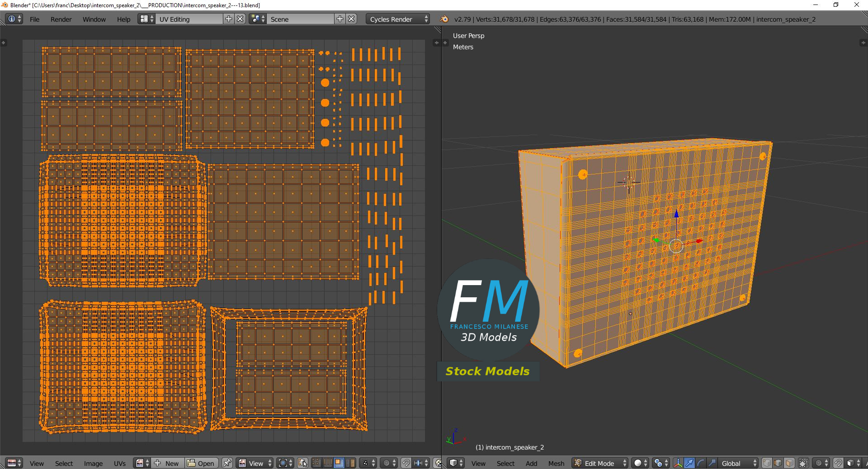Open the UVs menu in UV editor
The image size is (868, 469).
[120, 463]
